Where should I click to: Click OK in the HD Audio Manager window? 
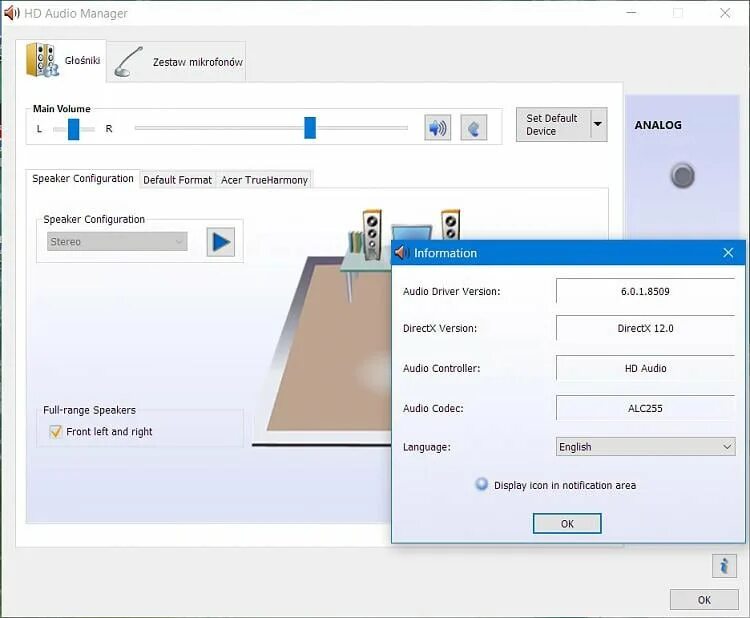704,600
